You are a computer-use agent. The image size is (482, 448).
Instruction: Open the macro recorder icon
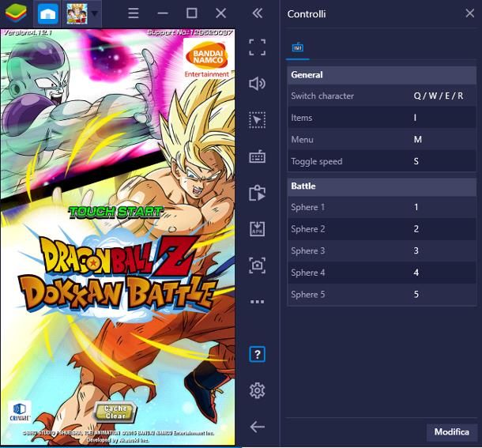click(x=258, y=193)
